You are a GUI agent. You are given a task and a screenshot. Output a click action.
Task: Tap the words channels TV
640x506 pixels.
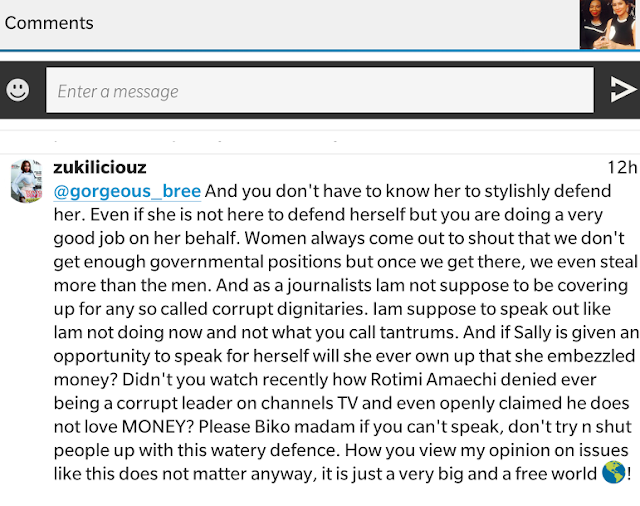(309, 403)
